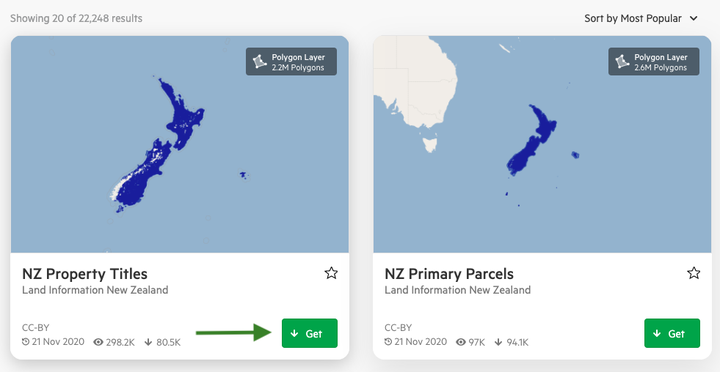This screenshot has height=372, width=720.
Task: Click downloads arrow icon showing 94.1K
Action: coord(498,342)
